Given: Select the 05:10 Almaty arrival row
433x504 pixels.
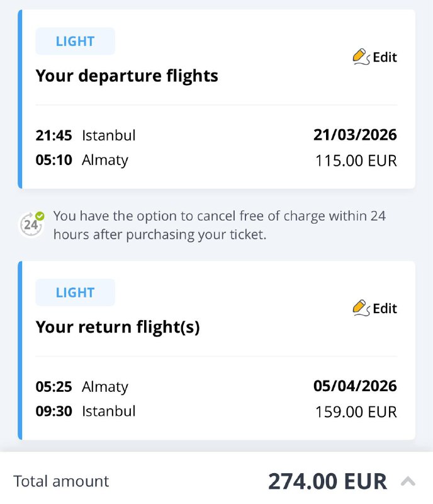Looking at the screenshot, I should [x=82, y=160].
